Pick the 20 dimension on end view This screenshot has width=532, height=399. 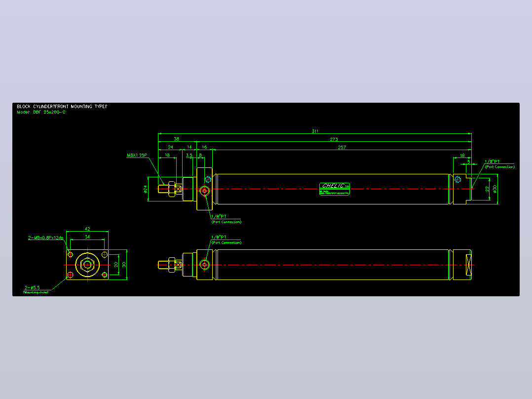point(116,265)
